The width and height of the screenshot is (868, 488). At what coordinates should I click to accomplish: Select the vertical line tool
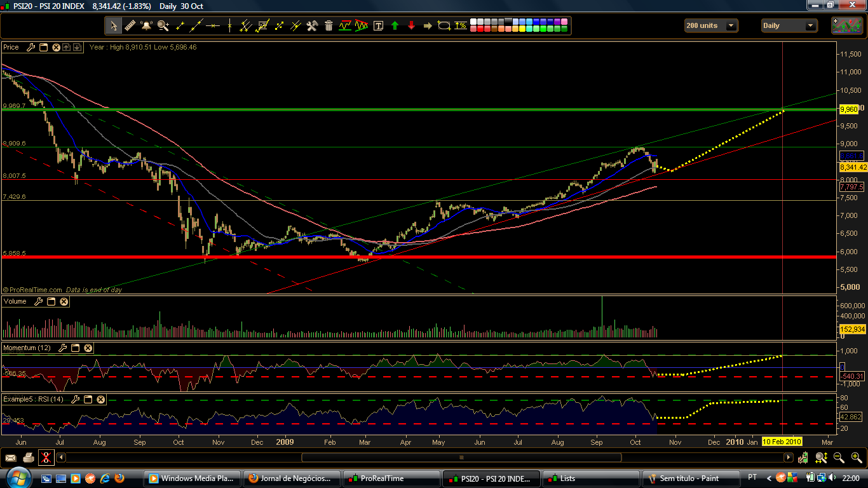click(x=229, y=25)
